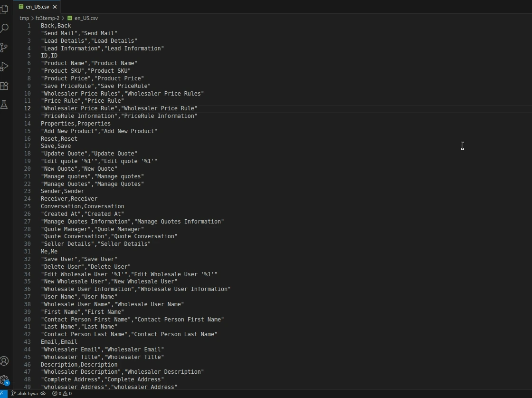Click the en_US.csv breadcrumb item

[85, 18]
